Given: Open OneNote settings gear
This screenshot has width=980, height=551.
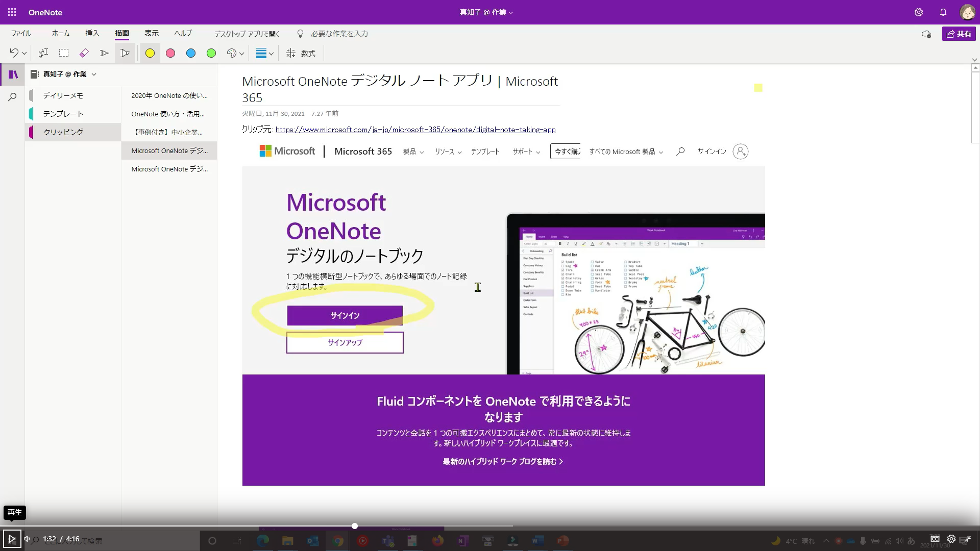Looking at the screenshot, I should click(919, 12).
